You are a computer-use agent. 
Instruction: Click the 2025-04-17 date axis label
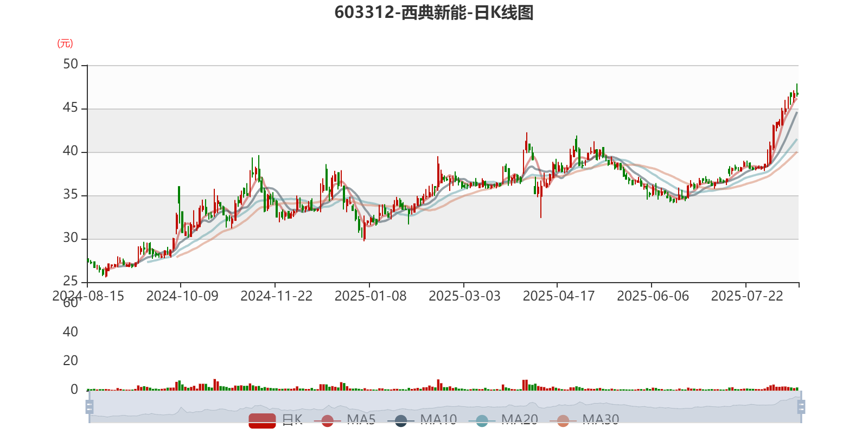point(559,296)
